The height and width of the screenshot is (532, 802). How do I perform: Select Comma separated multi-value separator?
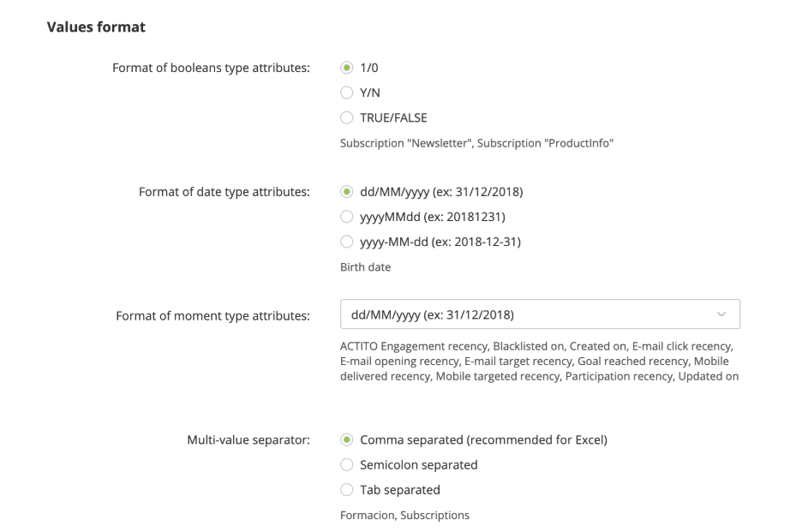(346, 440)
